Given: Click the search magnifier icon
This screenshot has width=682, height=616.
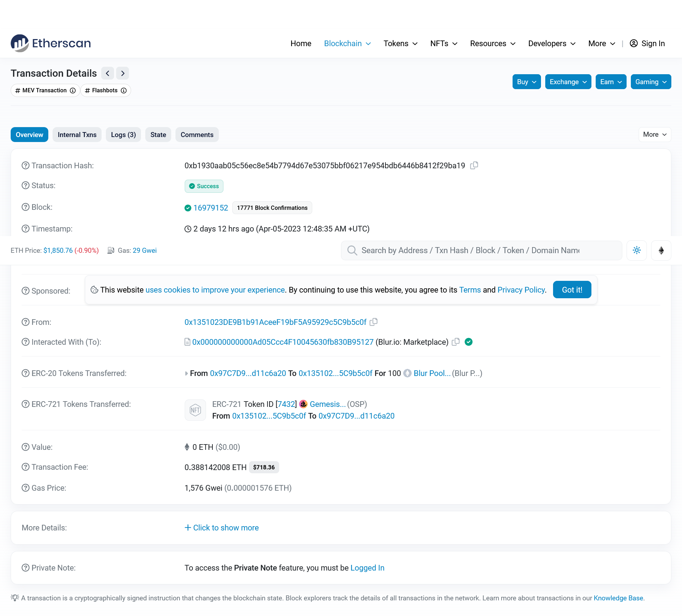Looking at the screenshot, I should 352,250.
